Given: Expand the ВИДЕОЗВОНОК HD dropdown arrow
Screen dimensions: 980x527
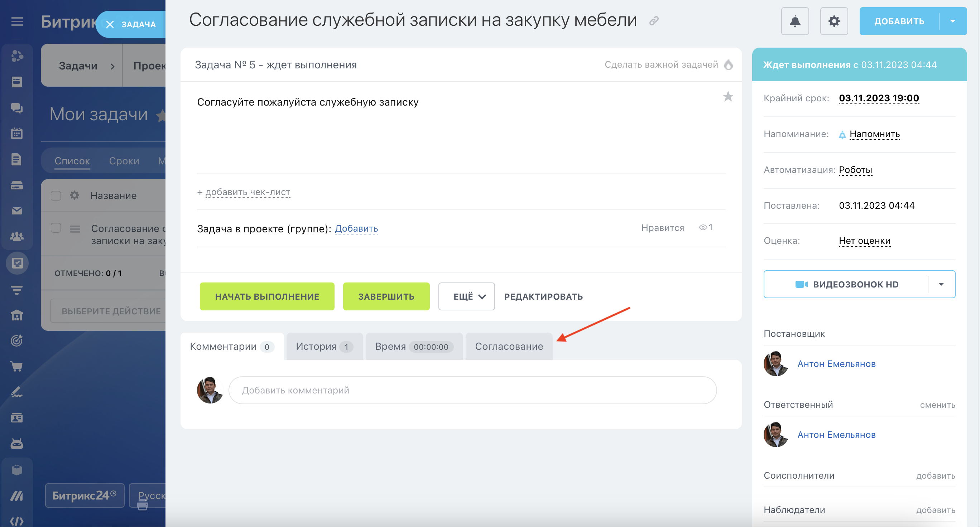Looking at the screenshot, I should click(x=941, y=284).
